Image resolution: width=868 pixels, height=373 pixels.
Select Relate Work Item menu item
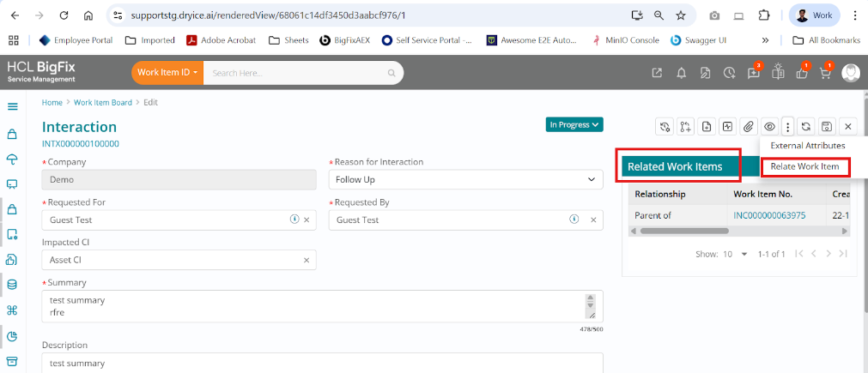point(804,166)
